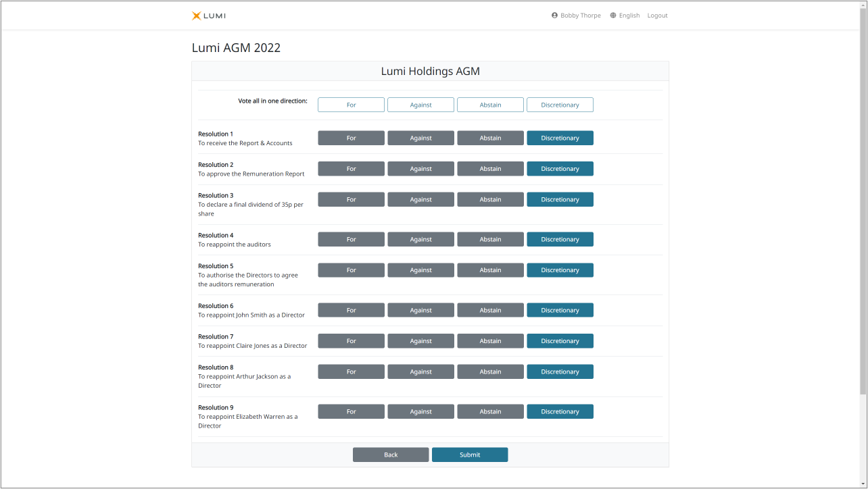Viewport: 868px width, 489px height.
Task: Choose Abstain for all resolutions
Action: [x=490, y=105]
